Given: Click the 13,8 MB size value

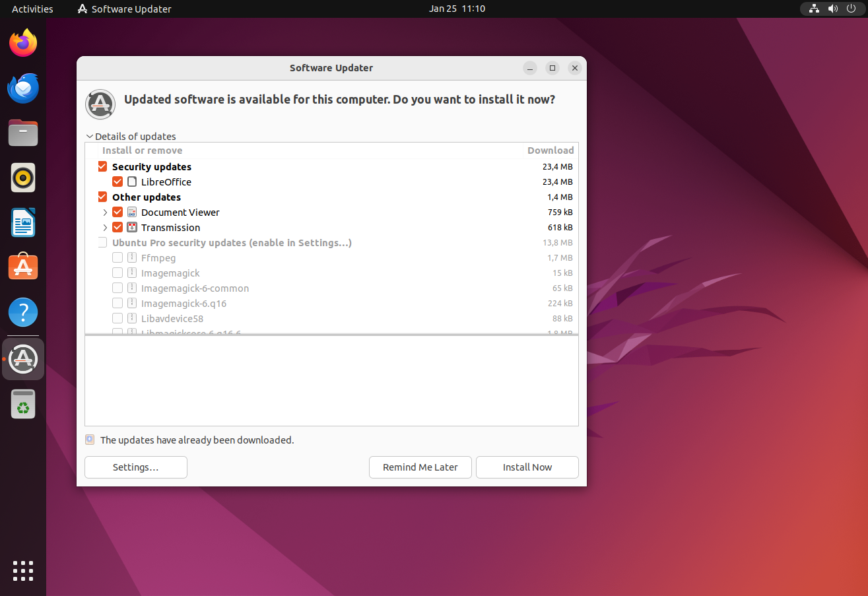Looking at the screenshot, I should [558, 242].
